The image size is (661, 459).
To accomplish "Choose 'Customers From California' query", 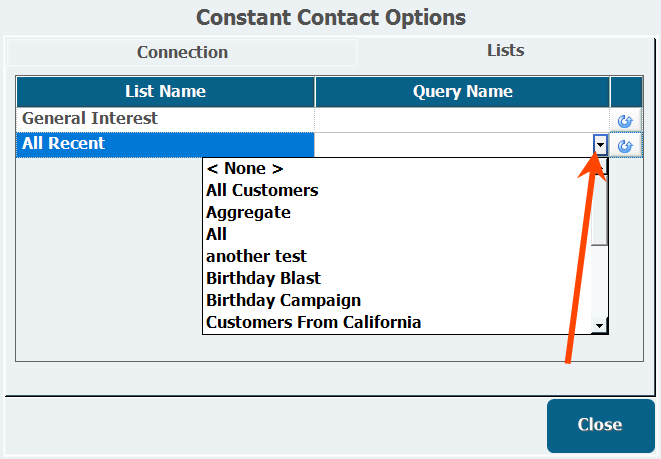I will click(x=313, y=322).
